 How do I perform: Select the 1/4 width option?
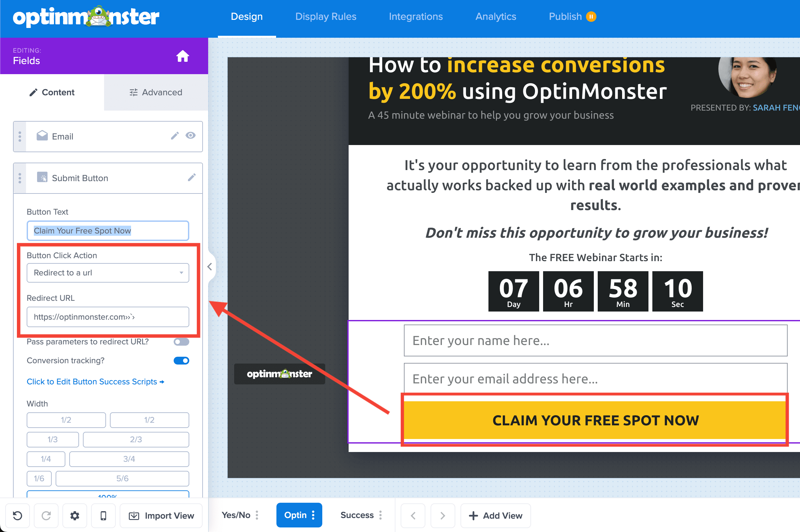[x=46, y=459]
